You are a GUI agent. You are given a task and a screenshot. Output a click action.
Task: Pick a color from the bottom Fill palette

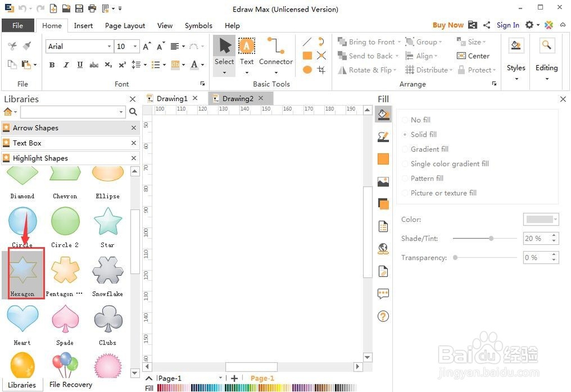(x=256, y=387)
